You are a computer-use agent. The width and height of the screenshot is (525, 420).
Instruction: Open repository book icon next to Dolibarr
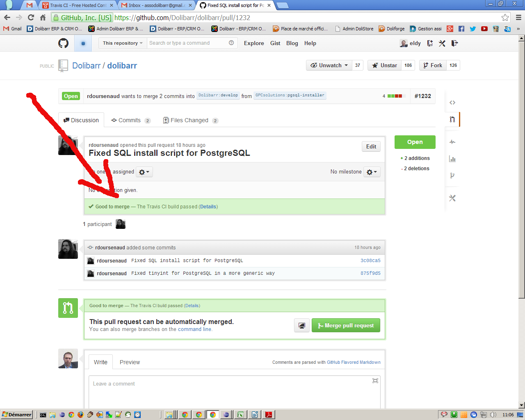click(x=63, y=66)
